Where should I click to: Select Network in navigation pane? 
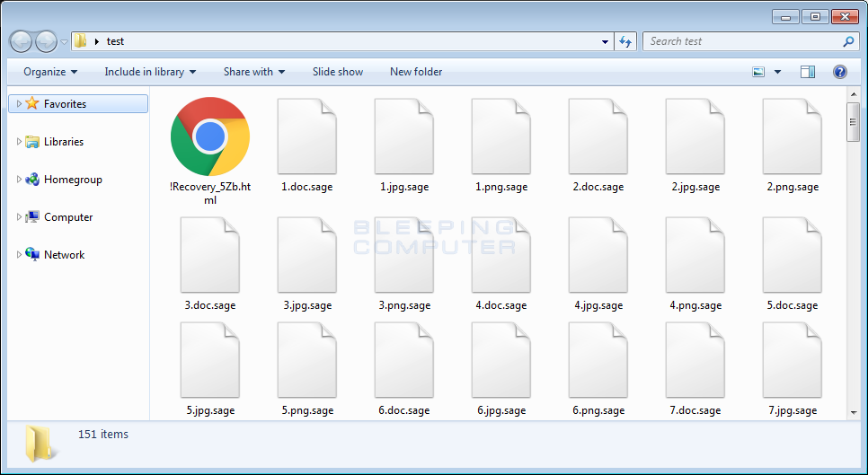point(64,254)
